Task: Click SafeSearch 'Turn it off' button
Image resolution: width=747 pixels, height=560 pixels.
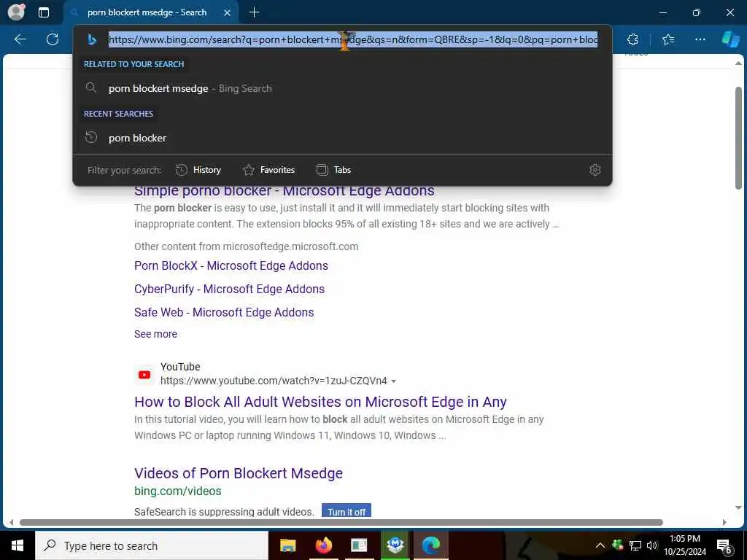Action: pyautogui.click(x=347, y=511)
